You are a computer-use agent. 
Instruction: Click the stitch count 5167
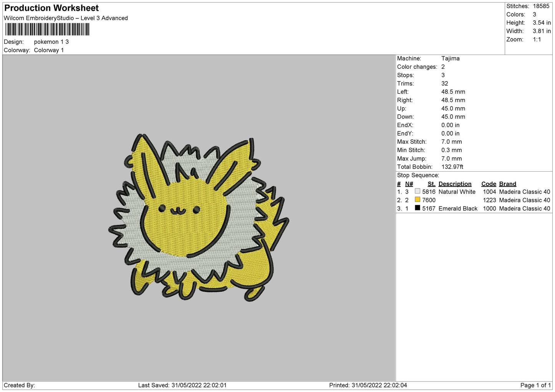coord(429,208)
